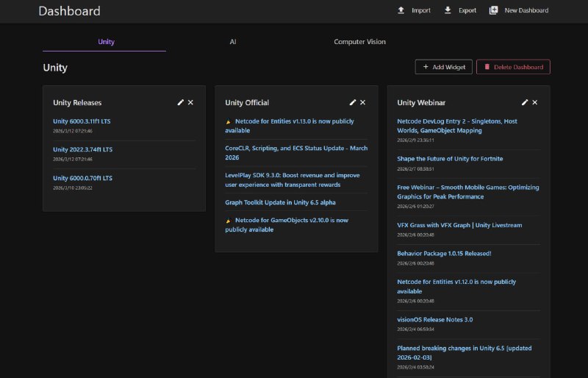The width and height of the screenshot is (588, 378).
Task: Click the Import upload icon
Action: pos(401,10)
